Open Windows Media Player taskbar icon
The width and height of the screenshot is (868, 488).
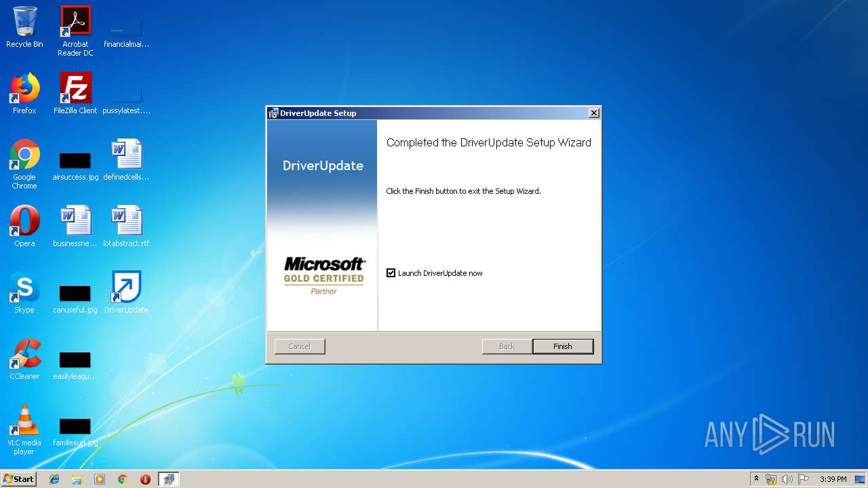(100, 479)
